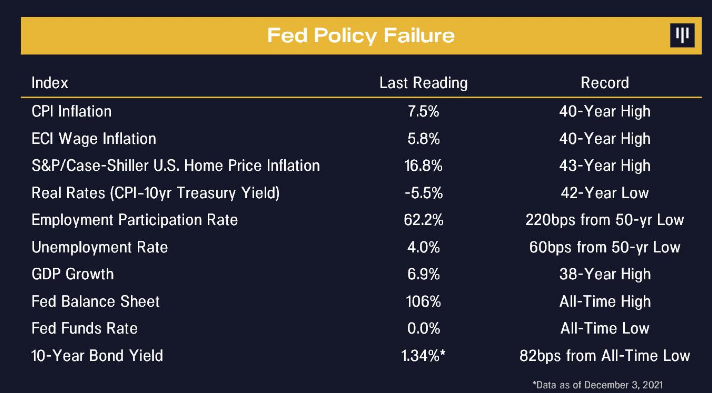Image resolution: width=712 pixels, height=393 pixels.
Task: Click the December 3, 2021 footnote
Action: (597, 384)
